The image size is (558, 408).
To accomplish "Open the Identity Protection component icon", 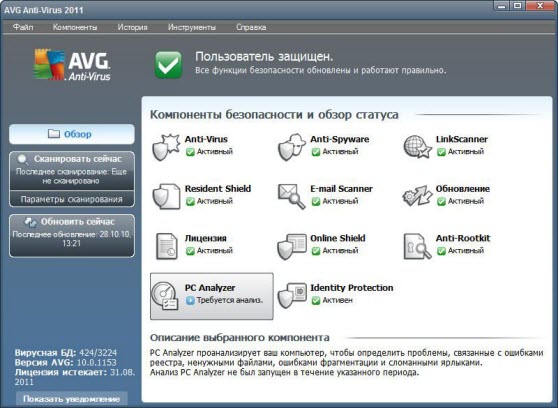I will click(x=292, y=295).
